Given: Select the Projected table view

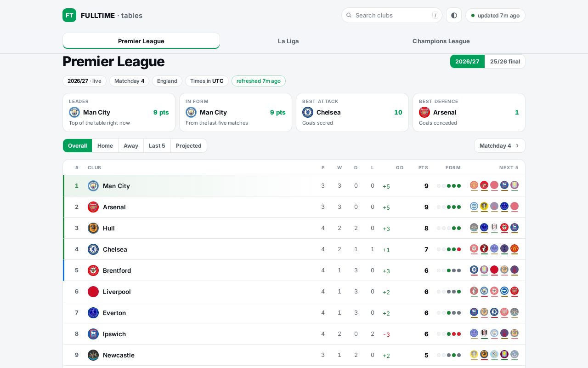Looking at the screenshot, I should click(189, 146).
